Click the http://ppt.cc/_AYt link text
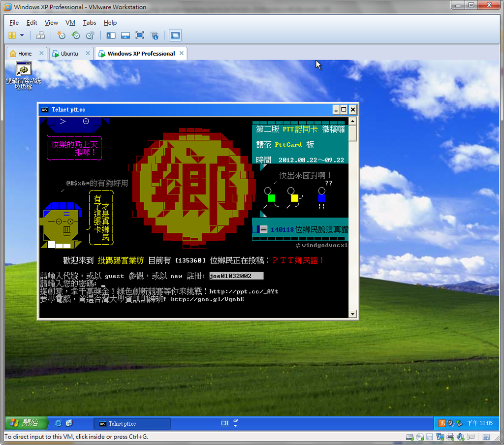This screenshot has height=445, width=504. (244, 291)
